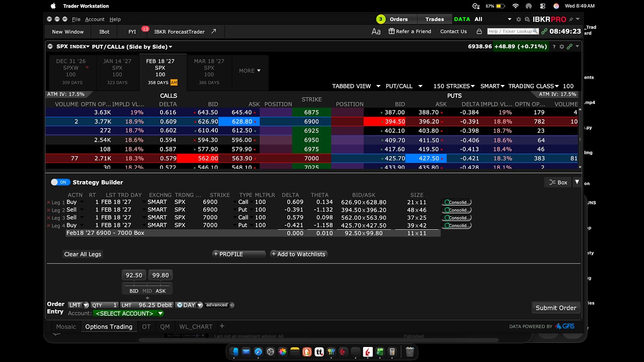
Task: Click the Consolidated button for Leg 4
Action: 456,226
